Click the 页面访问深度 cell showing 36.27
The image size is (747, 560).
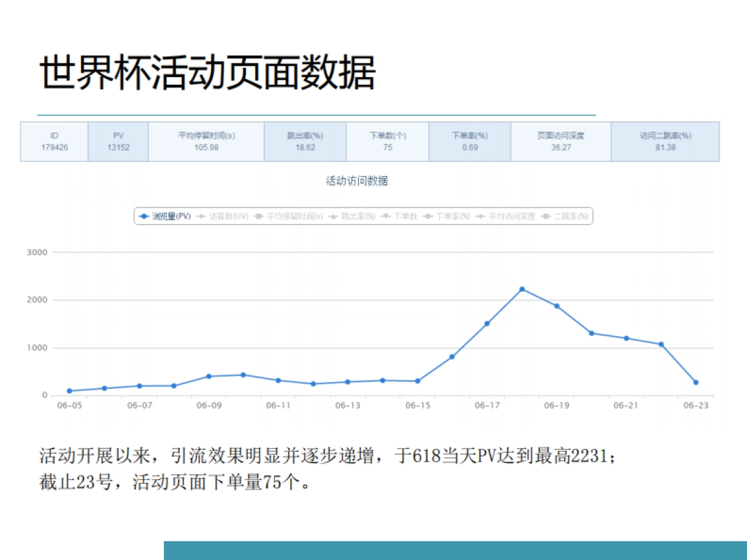(560, 141)
